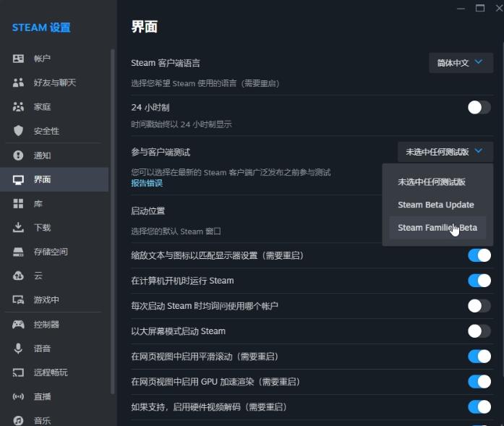
Task: Click the Remote Play (远程畅玩) cast icon
Action: [18, 372]
